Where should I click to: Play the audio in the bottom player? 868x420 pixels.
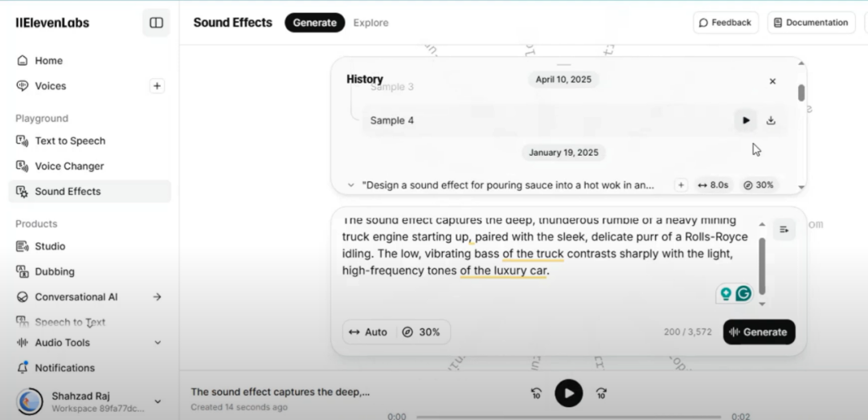pyautogui.click(x=568, y=393)
